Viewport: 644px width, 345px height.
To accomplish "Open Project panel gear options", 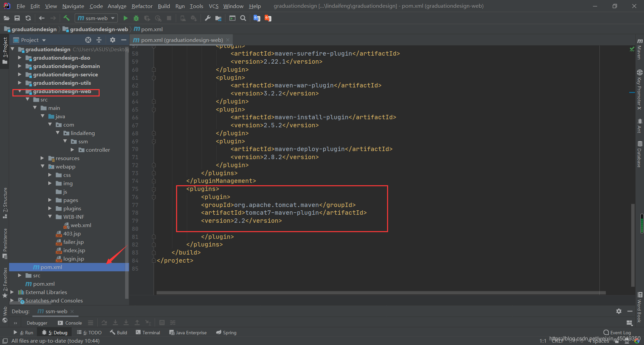I will click(113, 40).
